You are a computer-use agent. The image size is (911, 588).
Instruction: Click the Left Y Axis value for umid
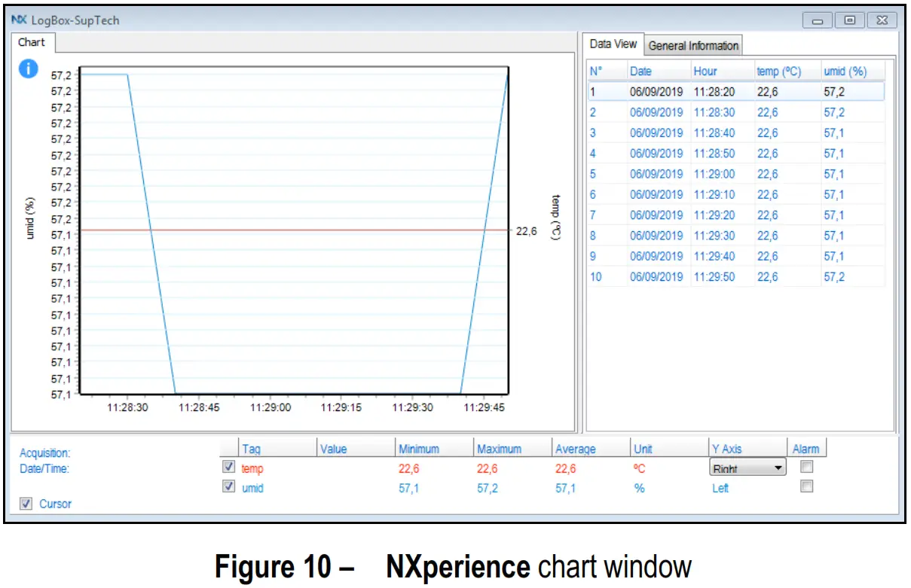(720, 488)
